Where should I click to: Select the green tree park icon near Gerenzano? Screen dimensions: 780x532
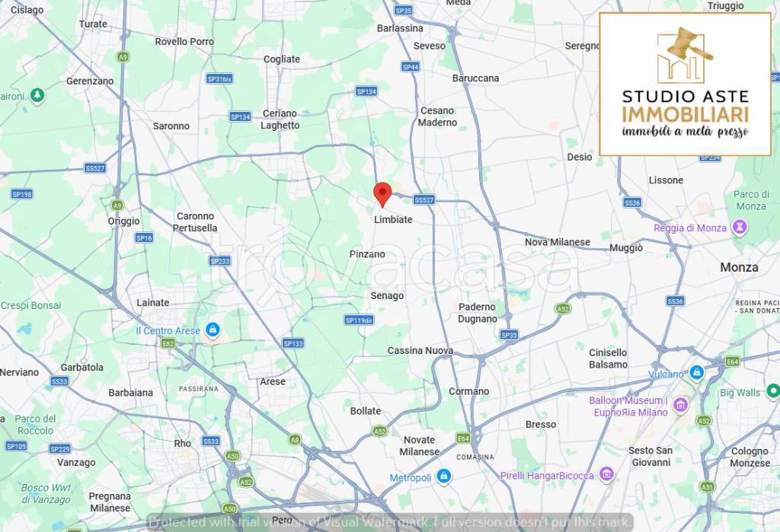pyautogui.click(x=37, y=95)
